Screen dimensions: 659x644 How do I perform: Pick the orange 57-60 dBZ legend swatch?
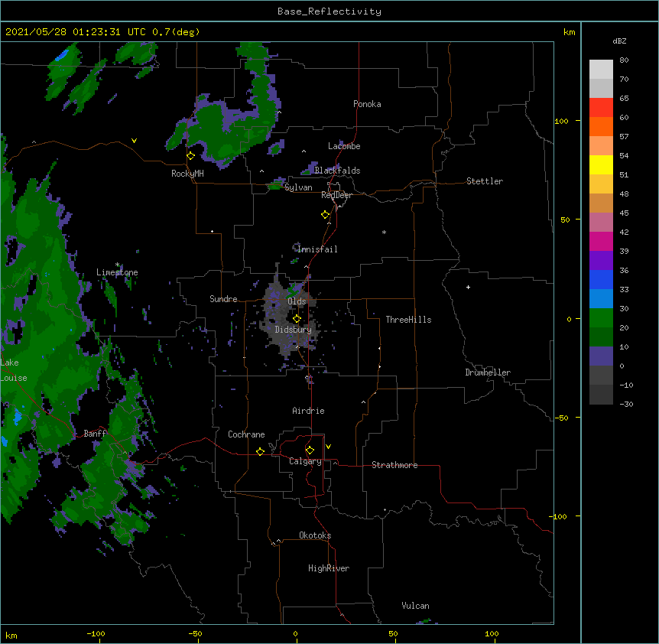(601, 126)
